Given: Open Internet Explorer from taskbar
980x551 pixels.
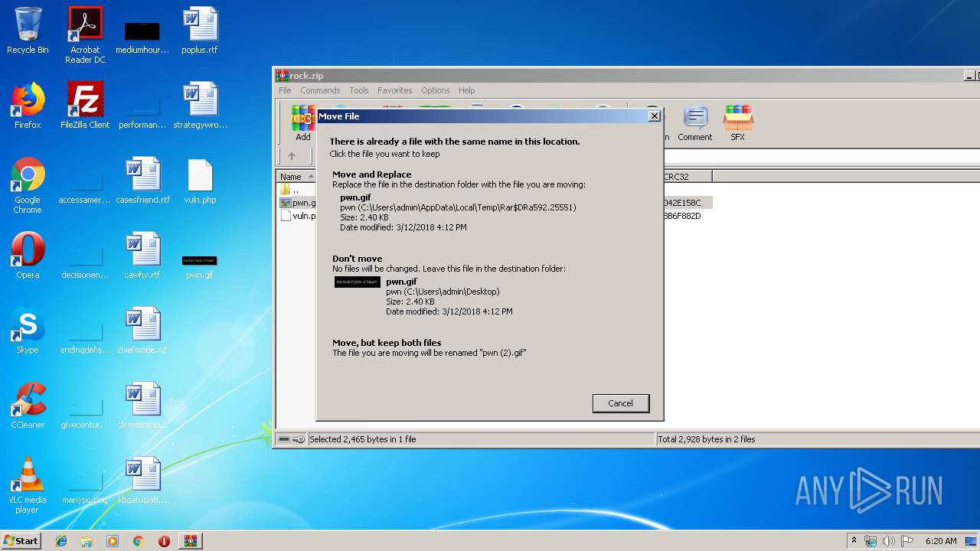Looking at the screenshot, I should 61,541.
